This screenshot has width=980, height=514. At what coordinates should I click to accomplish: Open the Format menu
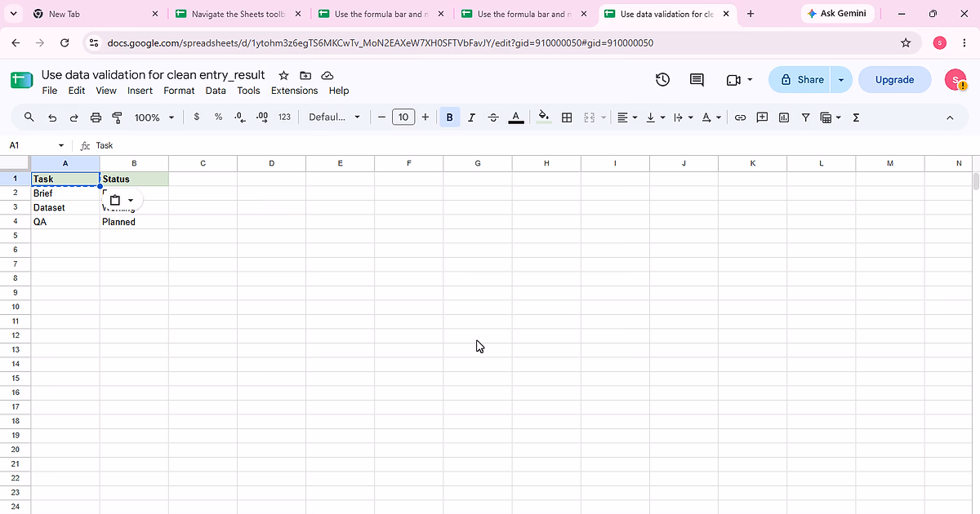pyautogui.click(x=179, y=91)
